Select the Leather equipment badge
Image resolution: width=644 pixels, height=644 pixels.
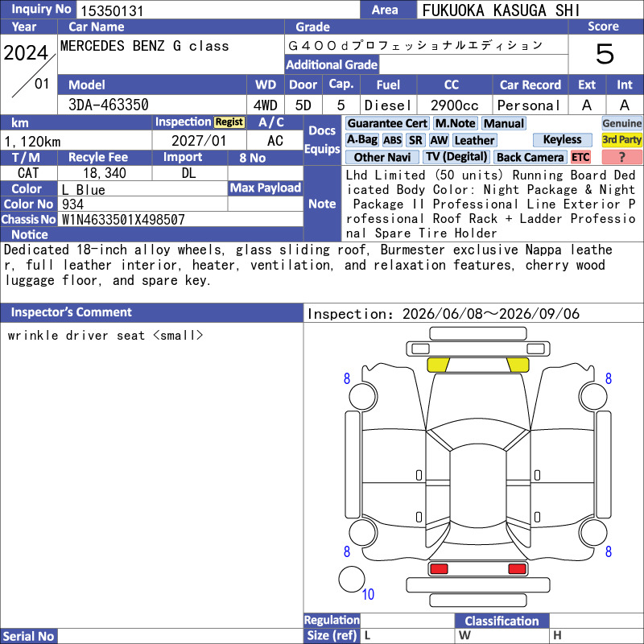tap(474, 140)
